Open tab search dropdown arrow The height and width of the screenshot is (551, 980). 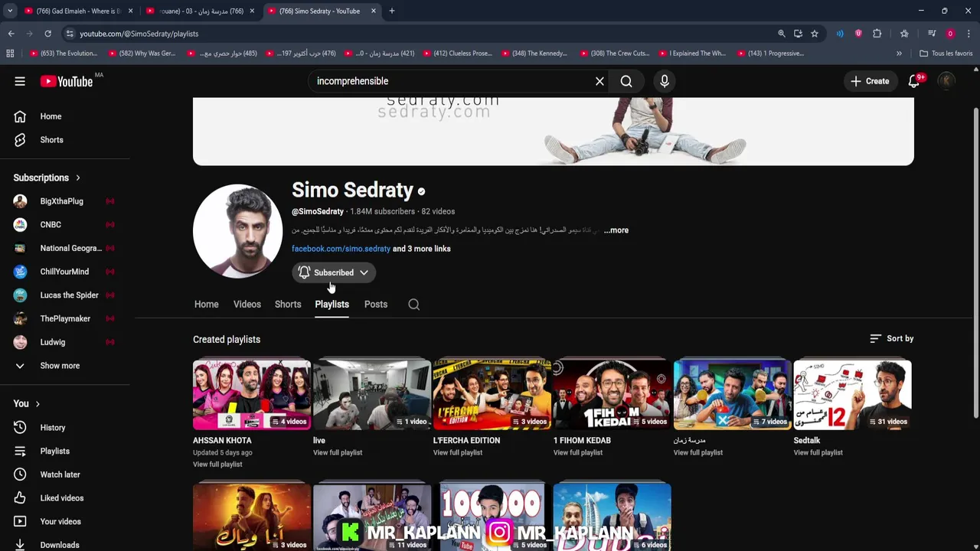10,11
